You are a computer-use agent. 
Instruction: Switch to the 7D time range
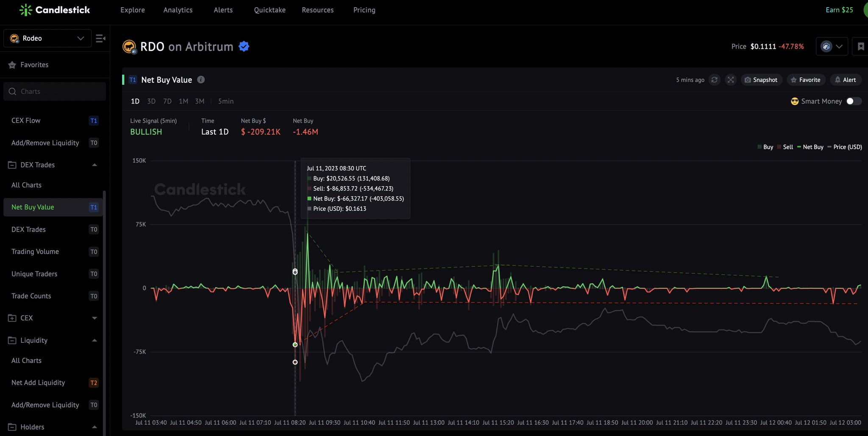click(x=167, y=101)
